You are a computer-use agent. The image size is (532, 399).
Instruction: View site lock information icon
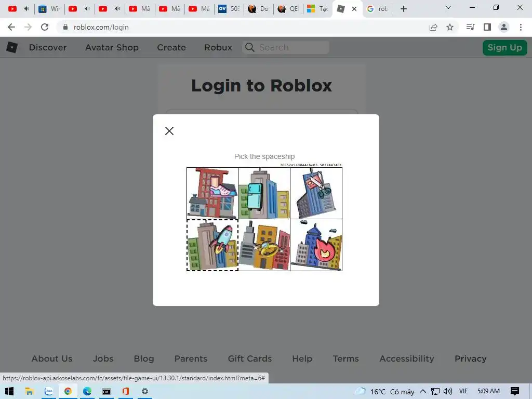(65, 27)
